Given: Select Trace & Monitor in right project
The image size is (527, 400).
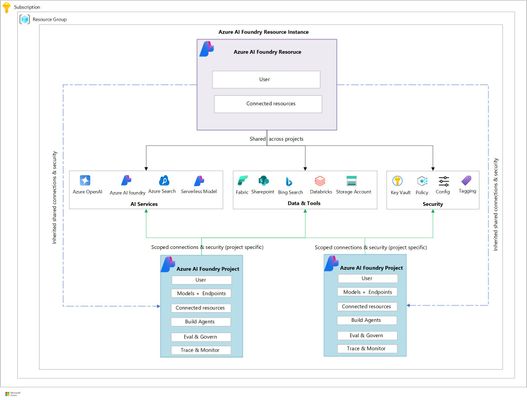Looking at the screenshot, I should point(367,349).
